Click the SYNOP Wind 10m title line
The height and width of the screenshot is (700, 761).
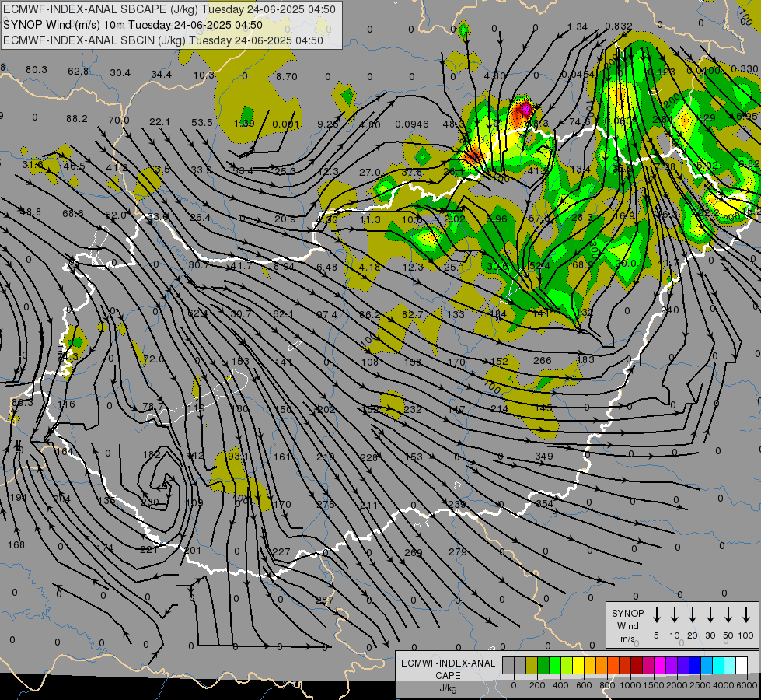click(x=132, y=25)
